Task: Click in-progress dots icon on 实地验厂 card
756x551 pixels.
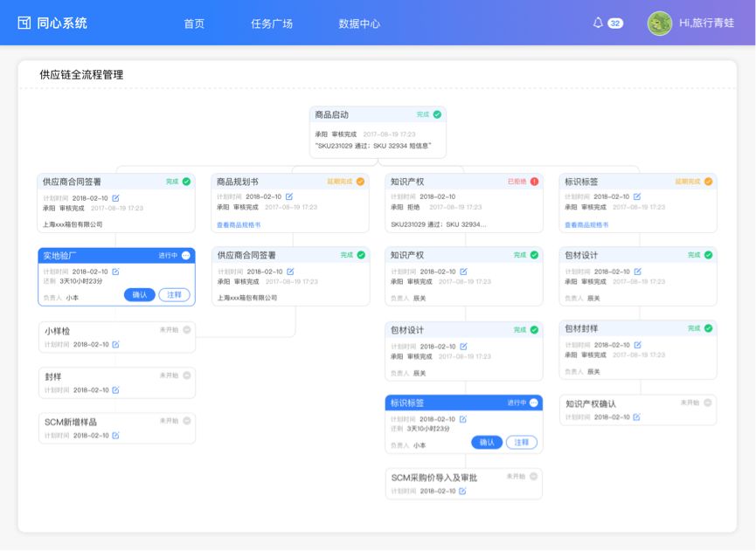Action: pyautogui.click(x=186, y=255)
